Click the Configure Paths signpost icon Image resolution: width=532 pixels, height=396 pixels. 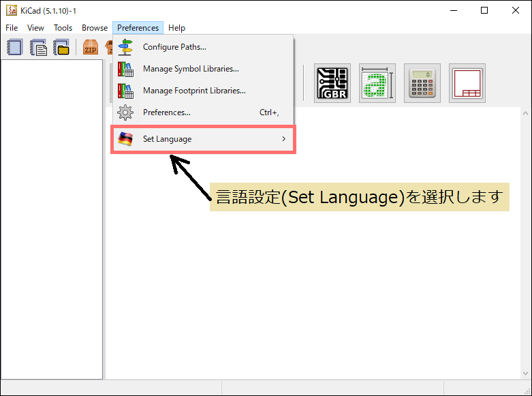[x=125, y=47]
